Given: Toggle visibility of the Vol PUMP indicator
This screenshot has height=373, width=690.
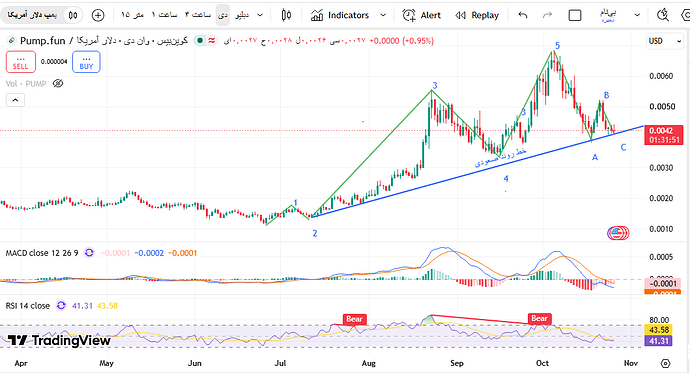Looking at the screenshot, I should click(58, 83).
